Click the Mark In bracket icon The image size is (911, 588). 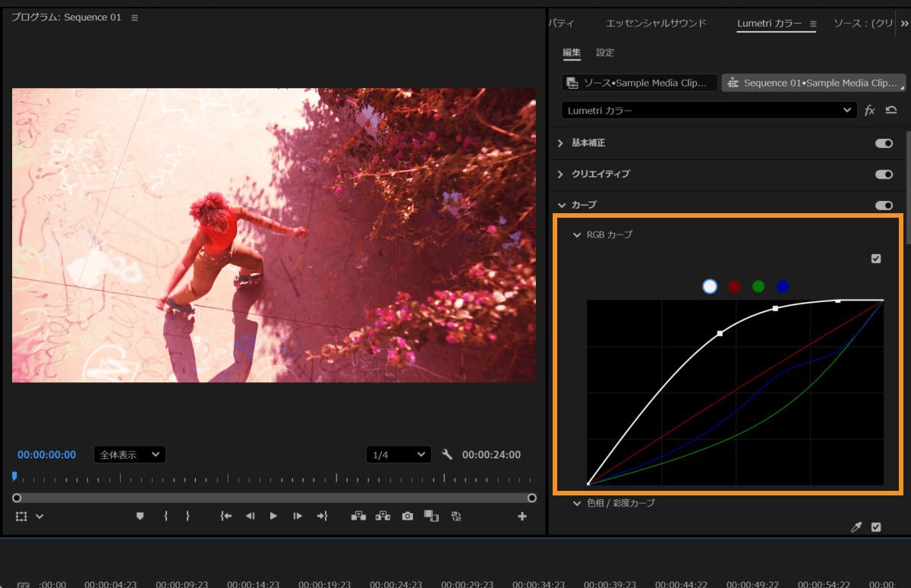pos(165,516)
